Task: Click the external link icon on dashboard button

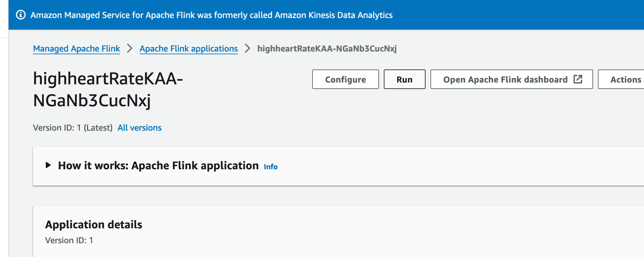Action: (x=578, y=79)
